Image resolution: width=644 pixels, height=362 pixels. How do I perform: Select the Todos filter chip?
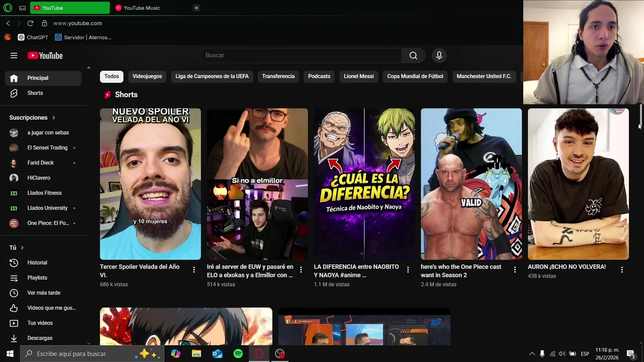[x=112, y=76]
